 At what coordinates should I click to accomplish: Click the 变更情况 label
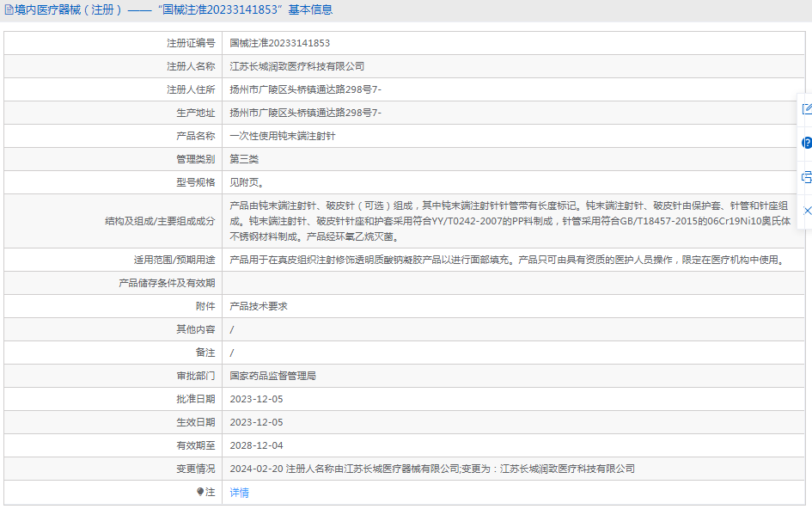point(196,469)
